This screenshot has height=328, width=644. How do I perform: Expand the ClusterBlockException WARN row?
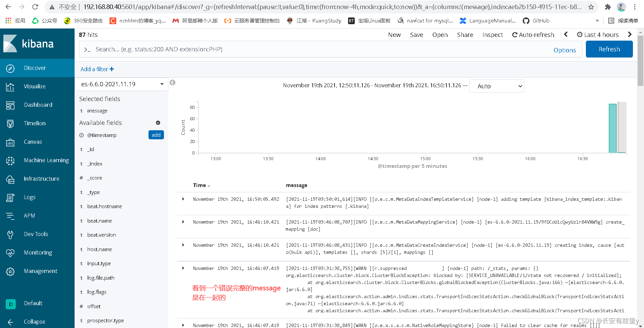point(183,268)
